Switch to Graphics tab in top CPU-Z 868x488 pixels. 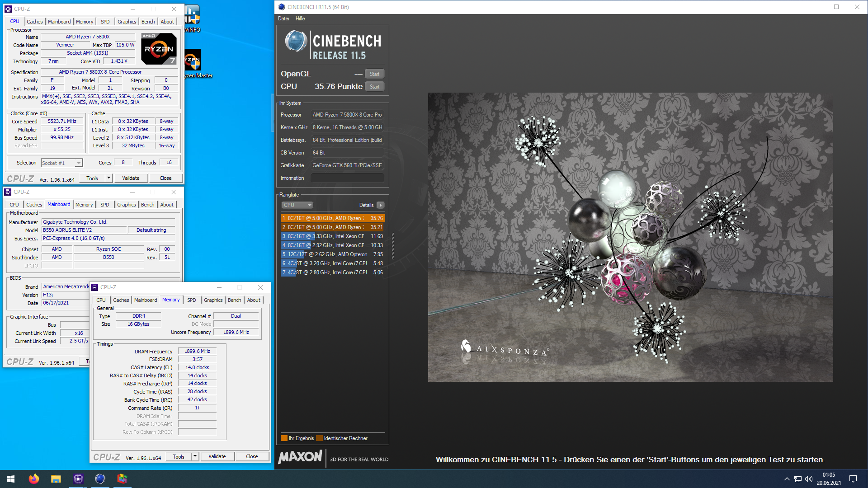tap(127, 22)
